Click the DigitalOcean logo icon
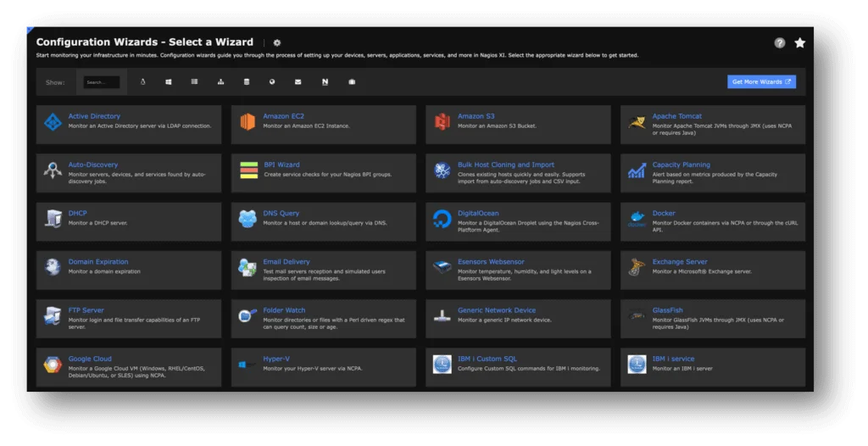The width and height of the screenshot is (868, 446). click(x=442, y=219)
